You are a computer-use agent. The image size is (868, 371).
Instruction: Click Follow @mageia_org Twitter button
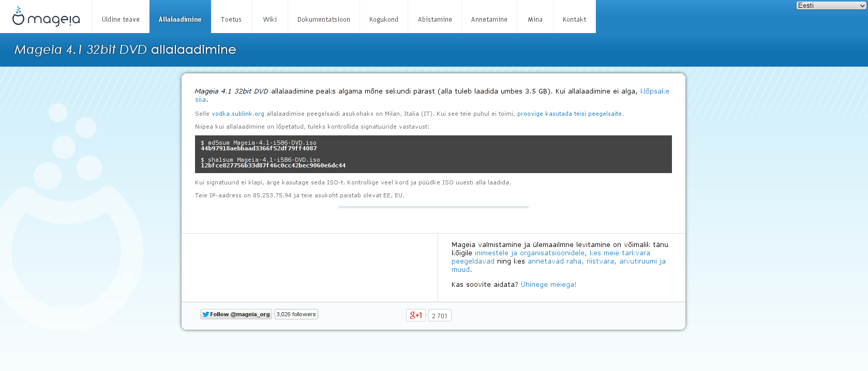pos(236,314)
